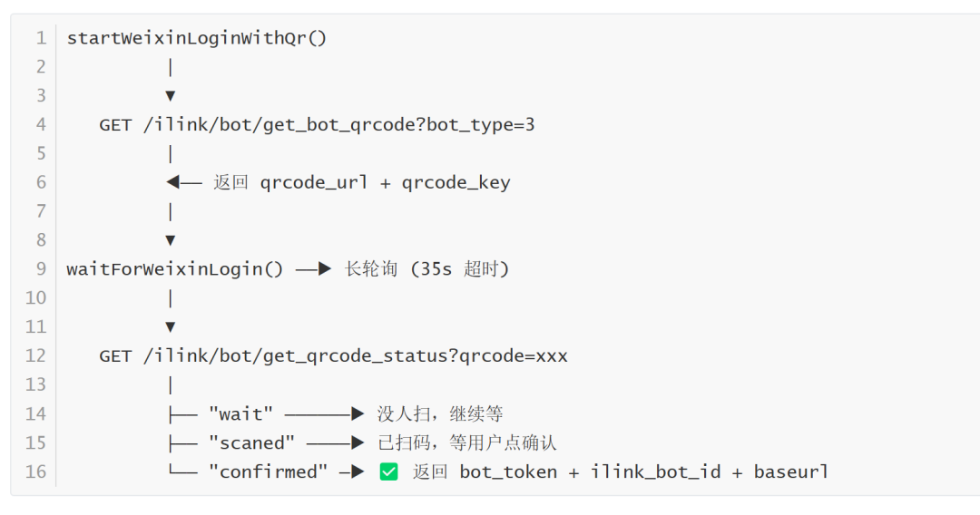
Task: Click the down arrow on line 8
Action: [170, 240]
